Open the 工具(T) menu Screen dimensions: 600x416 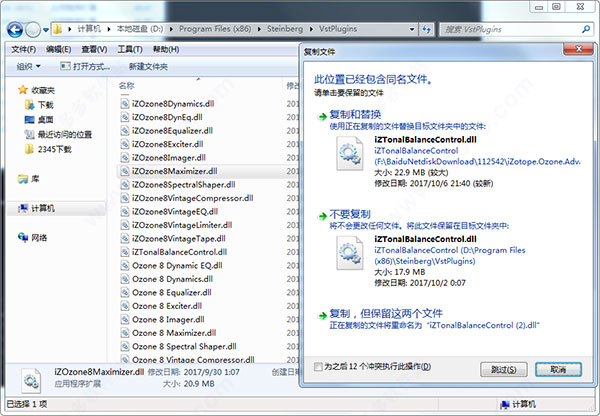click(x=130, y=49)
